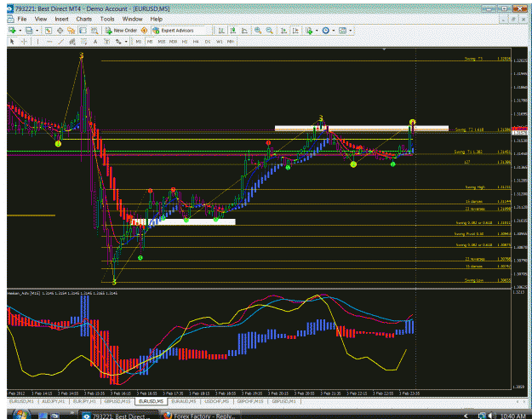
Task: Show the Terminal window icon
Action: (x=83, y=31)
